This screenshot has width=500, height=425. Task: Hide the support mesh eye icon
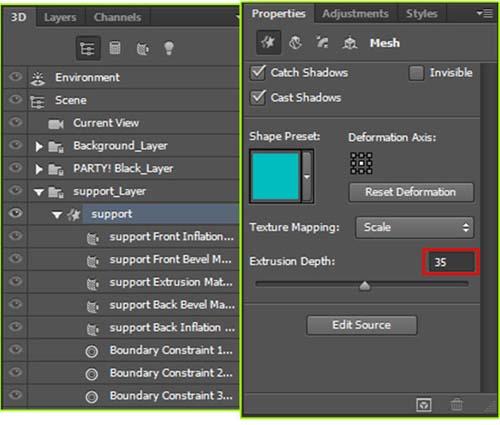(x=15, y=213)
